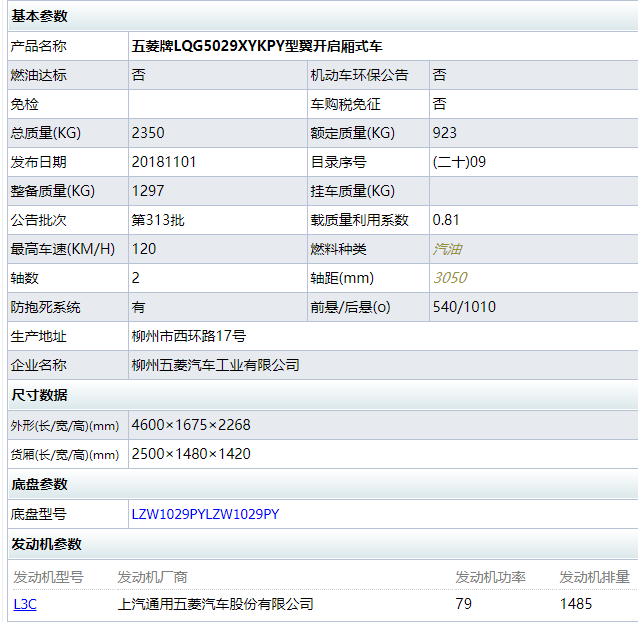
Task: Click the 额定质量(KG) label
Action: click(x=353, y=133)
